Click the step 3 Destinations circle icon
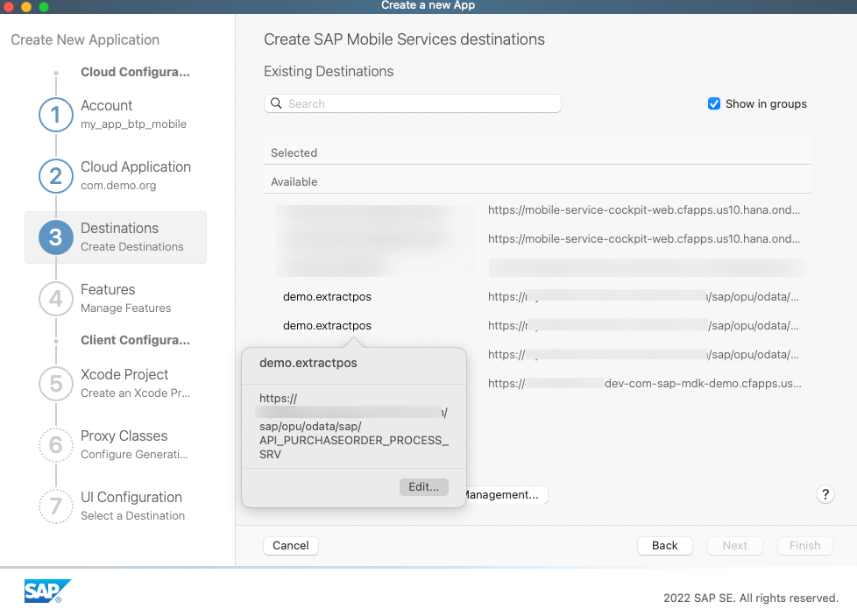This screenshot has height=616, width=857. click(x=56, y=237)
